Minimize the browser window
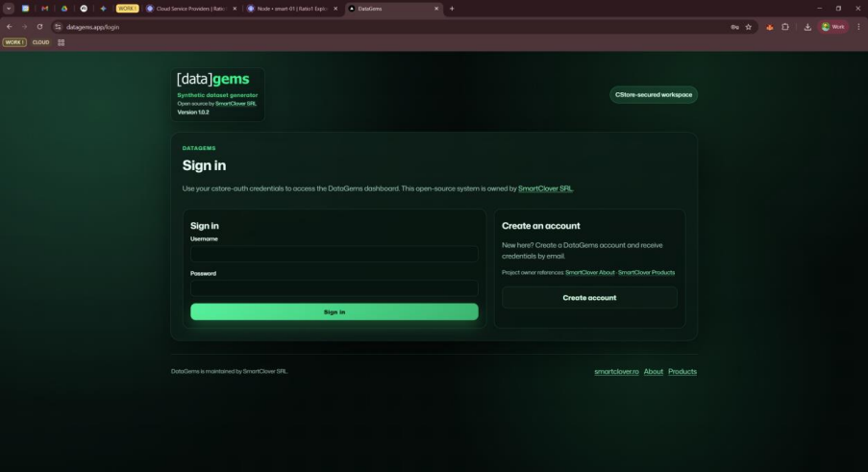868x472 pixels. (819, 9)
